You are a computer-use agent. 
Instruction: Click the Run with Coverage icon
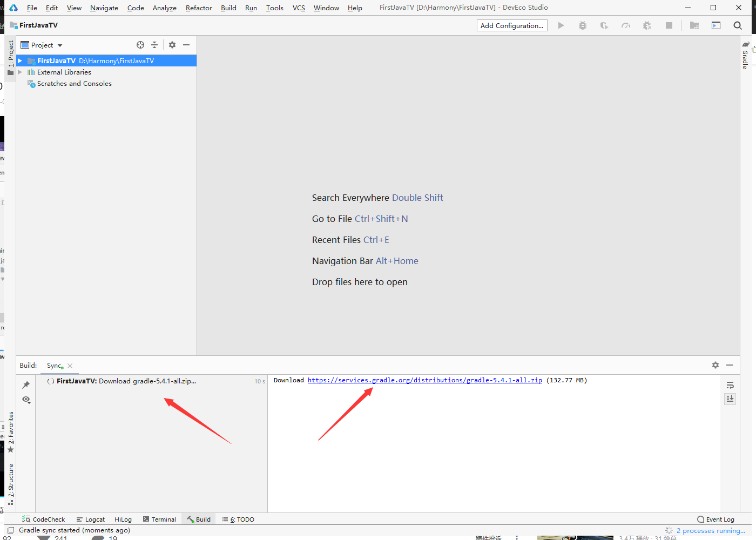pyautogui.click(x=604, y=25)
